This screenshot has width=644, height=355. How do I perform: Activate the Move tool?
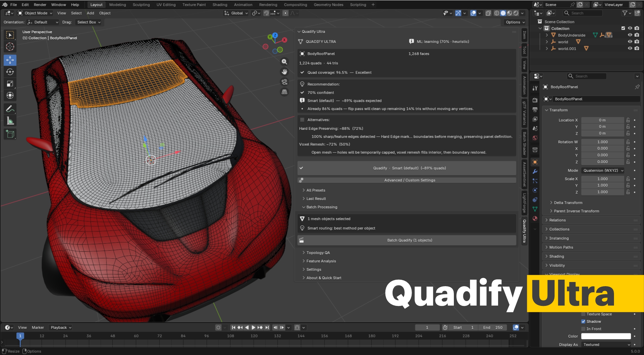10,60
